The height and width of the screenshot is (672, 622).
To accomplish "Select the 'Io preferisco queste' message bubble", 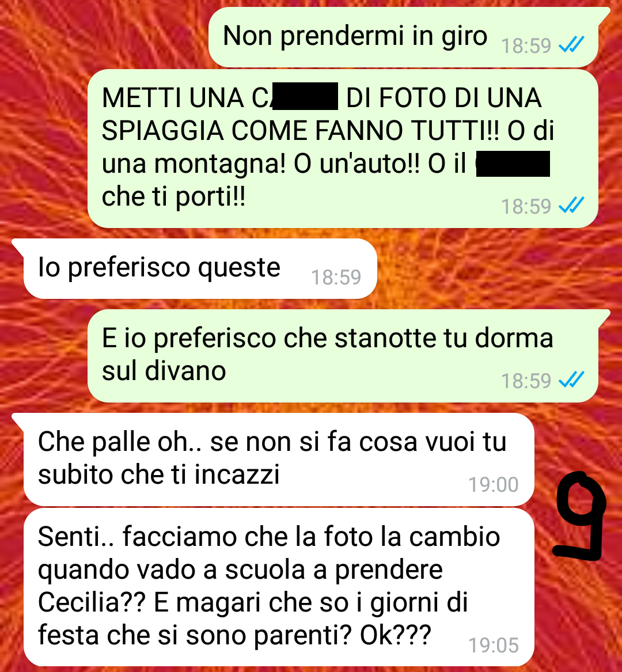I will click(x=195, y=269).
